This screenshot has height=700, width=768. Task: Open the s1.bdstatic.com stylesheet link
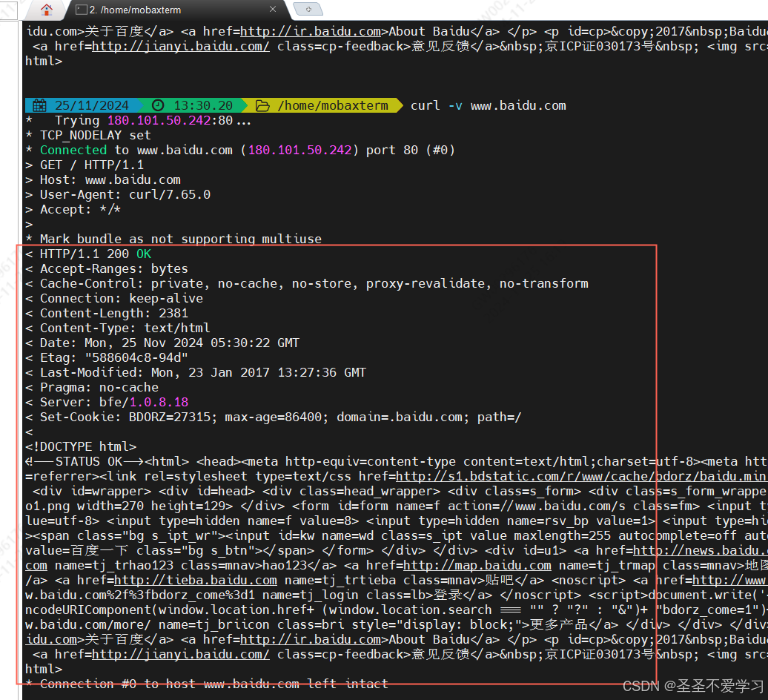(x=581, y=476)
